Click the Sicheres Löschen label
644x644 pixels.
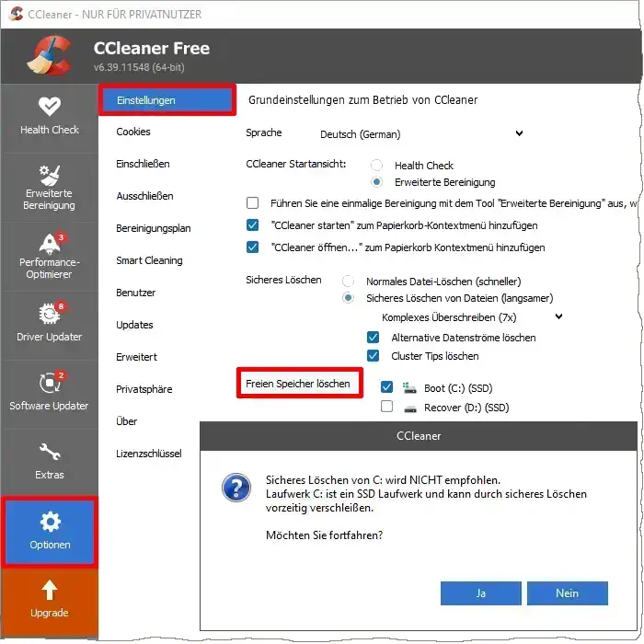pyautogui.click(x=283, y=280)
